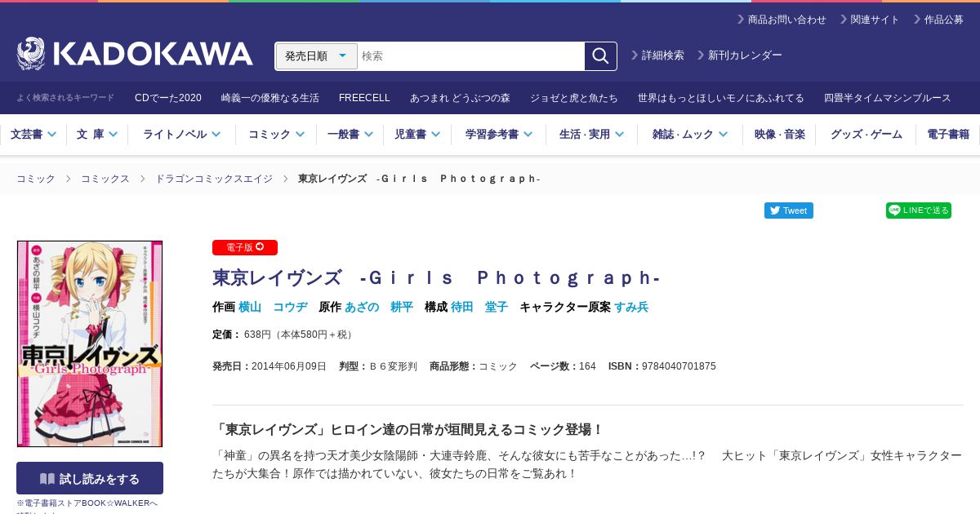Expand the 雑誌・ムック menu

point(689,135)
